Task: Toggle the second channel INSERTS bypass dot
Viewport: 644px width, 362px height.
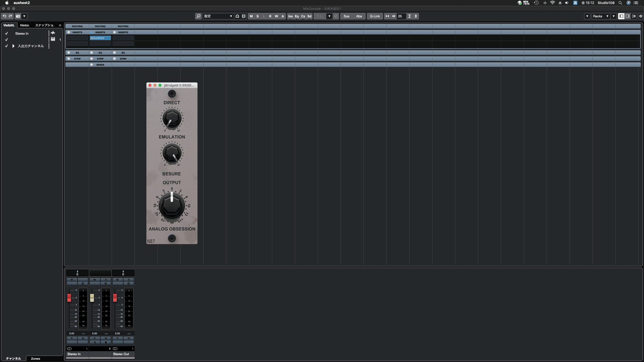Action: (x=91, y=32)
